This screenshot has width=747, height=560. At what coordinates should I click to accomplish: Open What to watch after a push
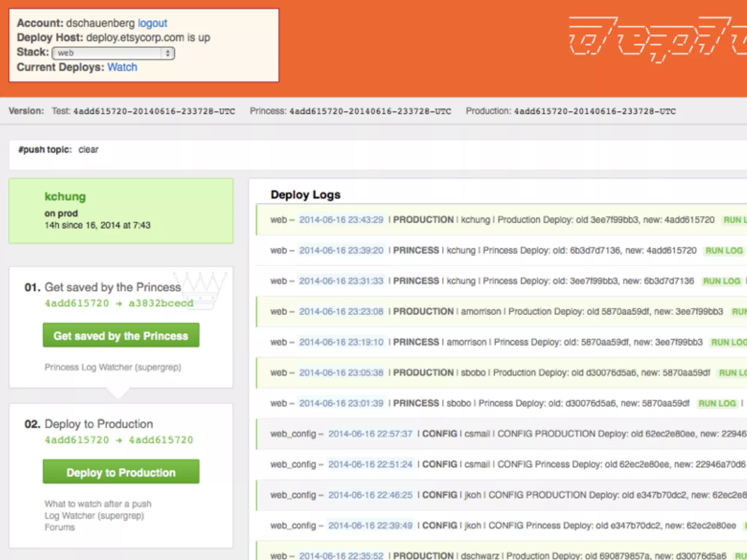coord(98,504)
